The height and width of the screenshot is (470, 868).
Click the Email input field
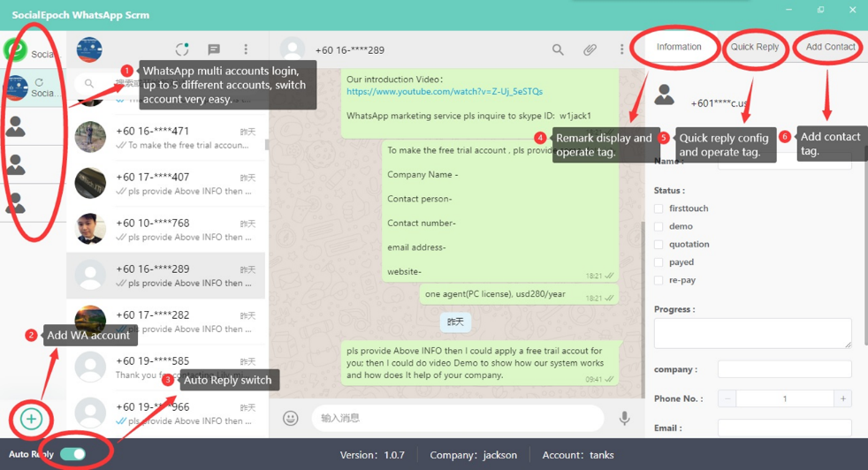pos(784,428)
